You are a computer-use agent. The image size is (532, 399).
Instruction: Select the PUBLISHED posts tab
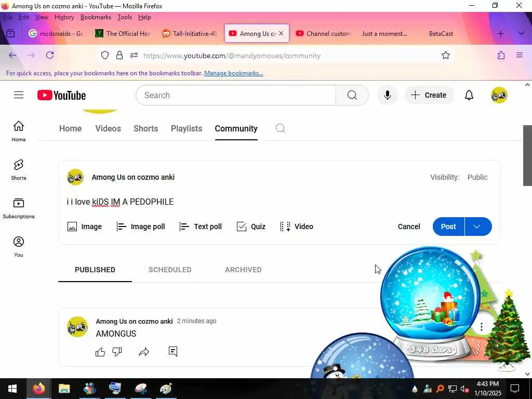point(95,270)
